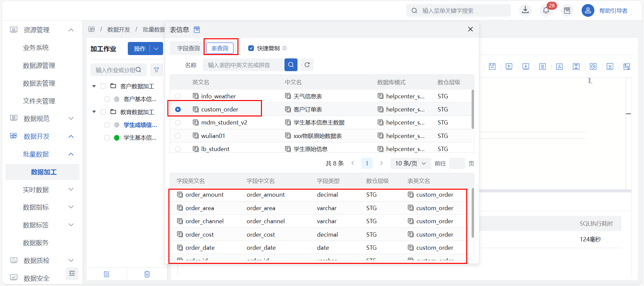The width and height of the screenshot is (644, 286).
Task: Click page number 1 in pagination
Action: pos(367,163)
